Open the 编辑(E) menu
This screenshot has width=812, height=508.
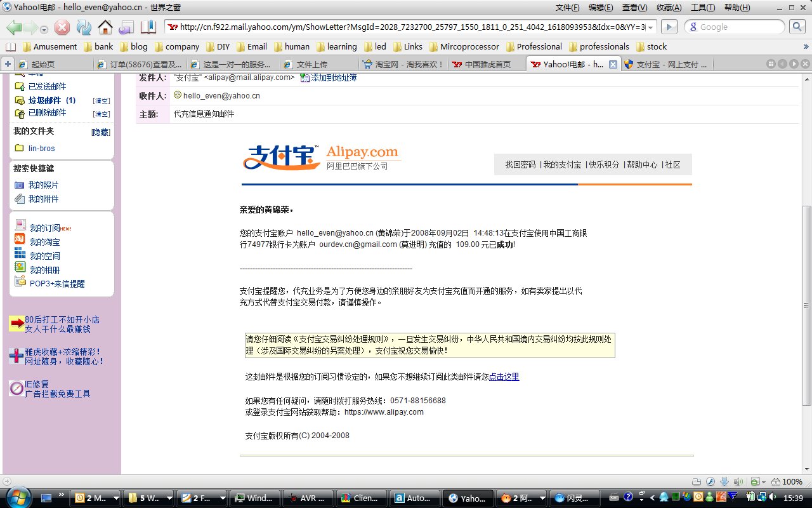pos(601,8)
